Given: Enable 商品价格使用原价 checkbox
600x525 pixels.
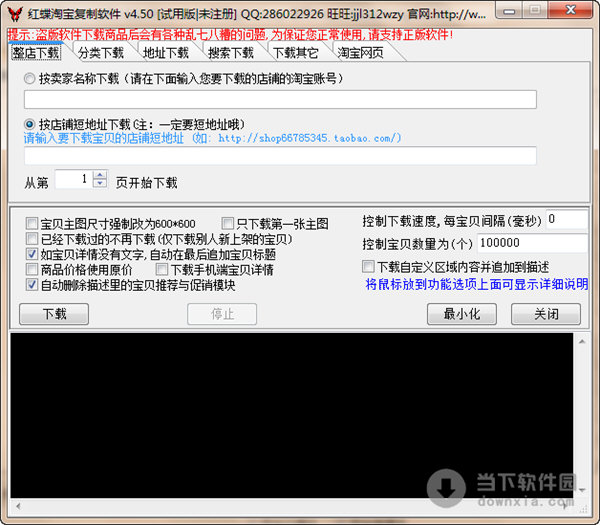Looking at the screenshot, I should point(32,269).
